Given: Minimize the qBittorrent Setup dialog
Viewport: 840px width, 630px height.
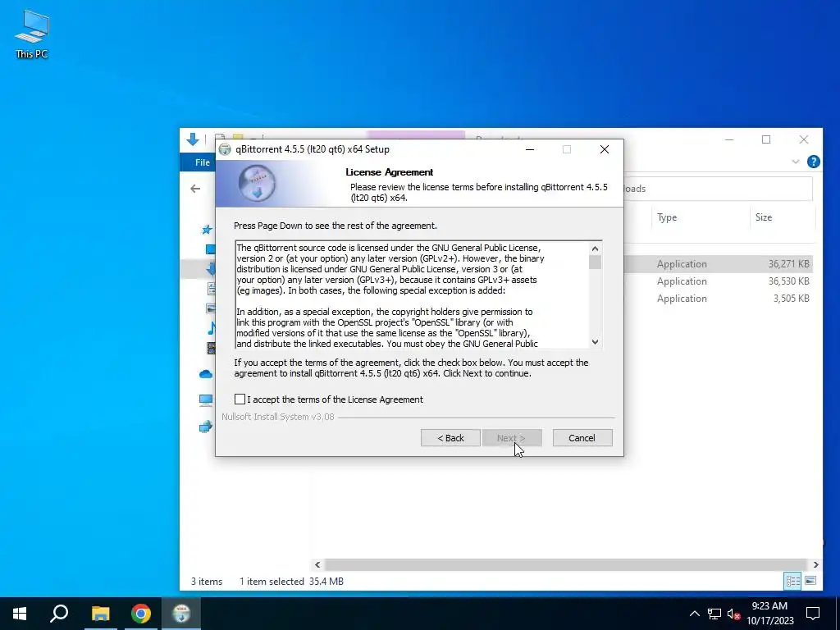Looking at the screenshot, I should tap(530, 149).
